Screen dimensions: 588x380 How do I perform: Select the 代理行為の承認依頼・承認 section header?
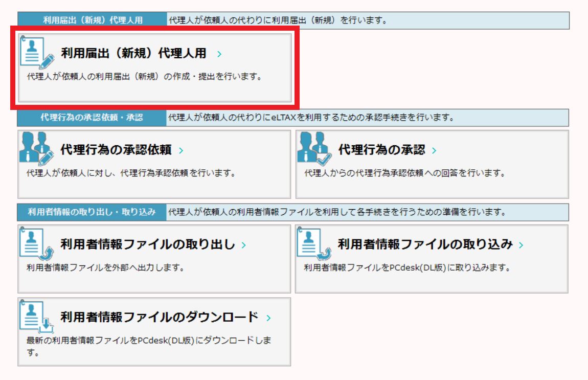point(92,118)
